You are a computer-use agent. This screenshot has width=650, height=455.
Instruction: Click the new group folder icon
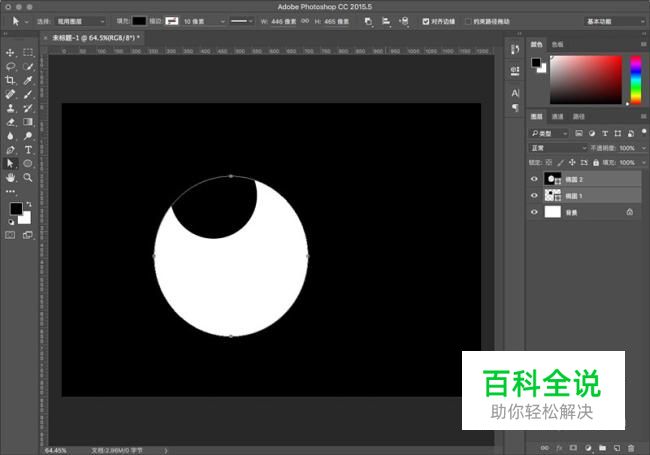pos(602,448)
